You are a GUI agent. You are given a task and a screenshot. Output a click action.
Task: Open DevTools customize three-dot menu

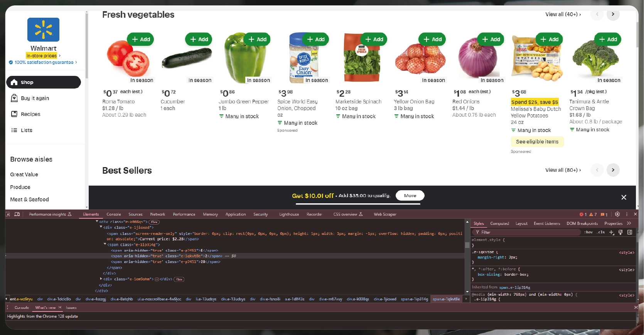pos(627,214)
